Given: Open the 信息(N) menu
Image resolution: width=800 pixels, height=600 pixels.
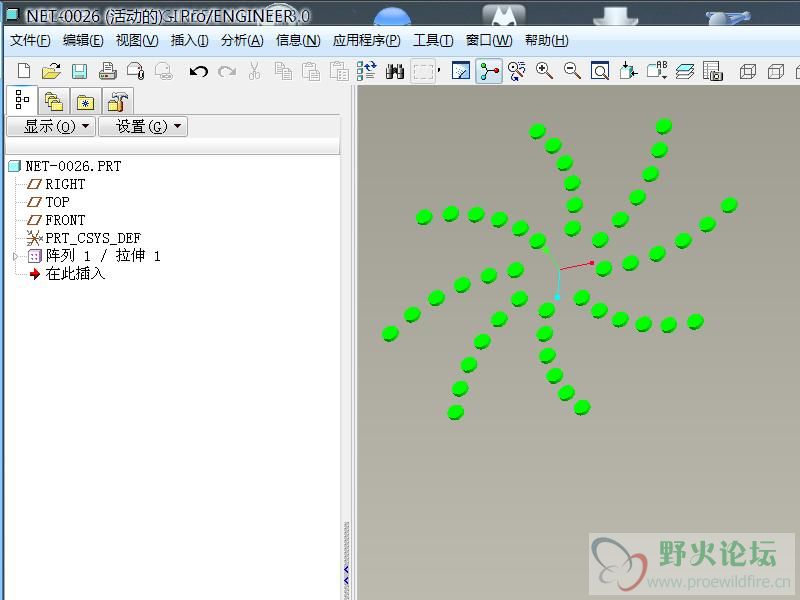Looking at the screenshot, I should pyautogui.click(x=298, y=40).
